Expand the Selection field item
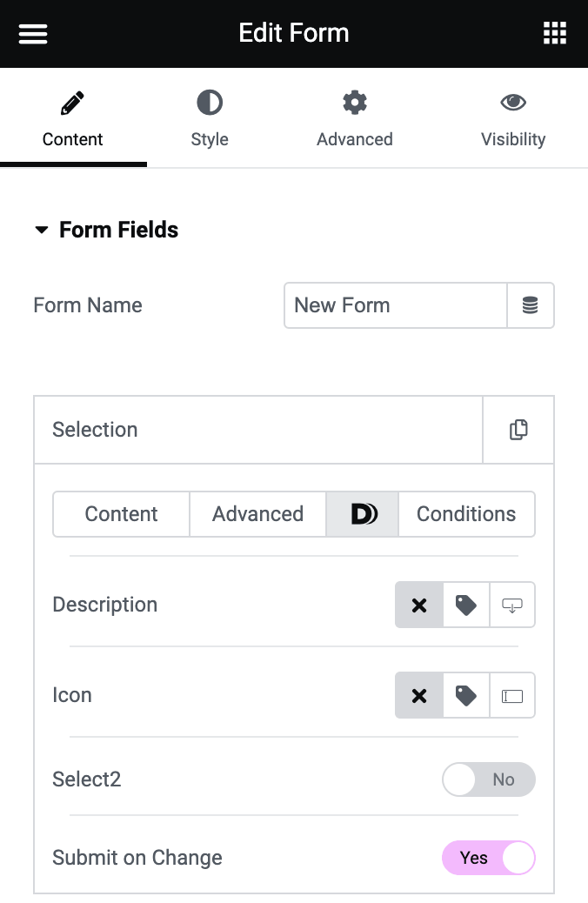The width and height of the screenshot is (588, 903). [257, 429]
